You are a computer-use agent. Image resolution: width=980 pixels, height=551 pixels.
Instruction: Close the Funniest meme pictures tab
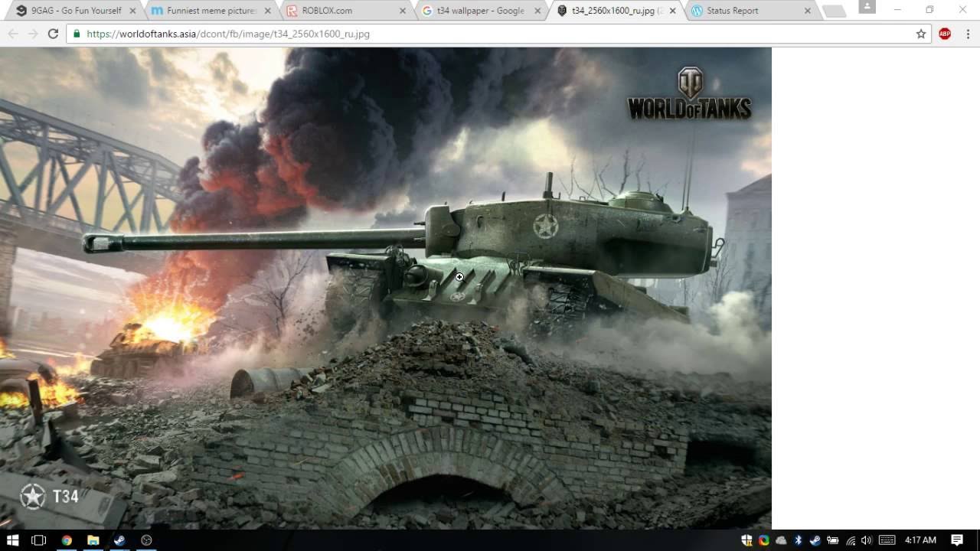(x=267, y=11)
